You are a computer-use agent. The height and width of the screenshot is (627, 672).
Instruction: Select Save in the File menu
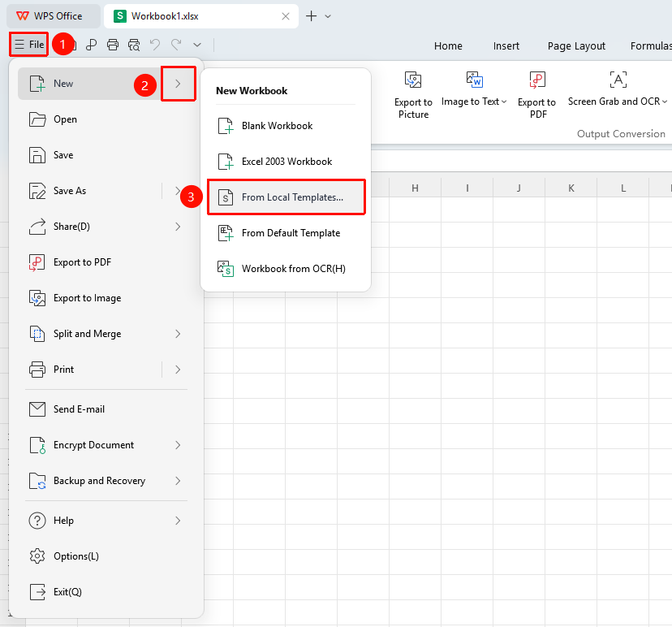[106, 155]
